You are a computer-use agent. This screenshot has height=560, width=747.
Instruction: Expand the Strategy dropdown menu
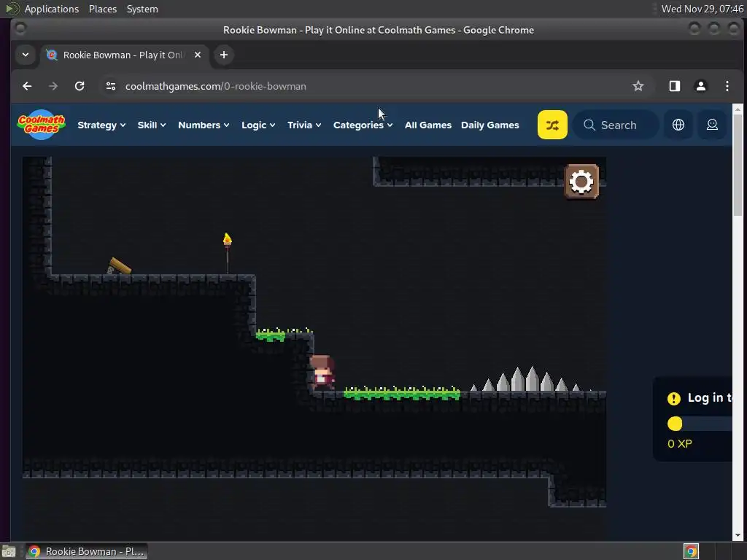pos(101,125)
